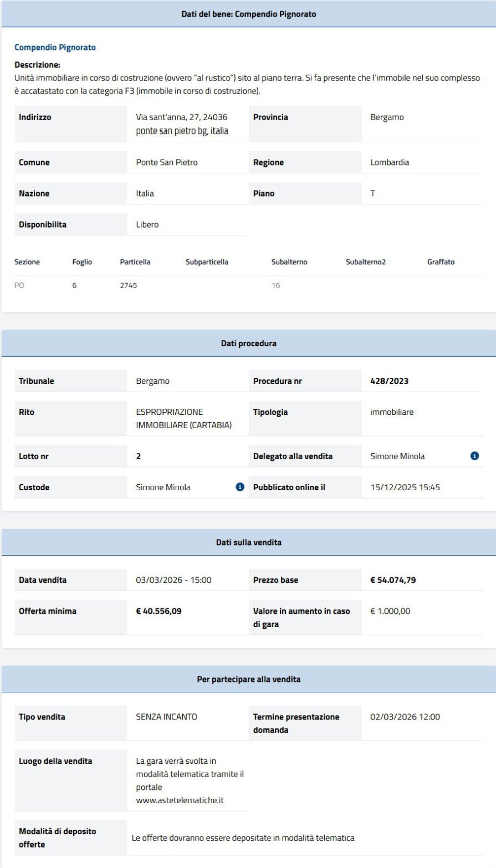This screenshot has width=496, height=868.
Task: Click the Subalterno column header
Action: point(289,262)
